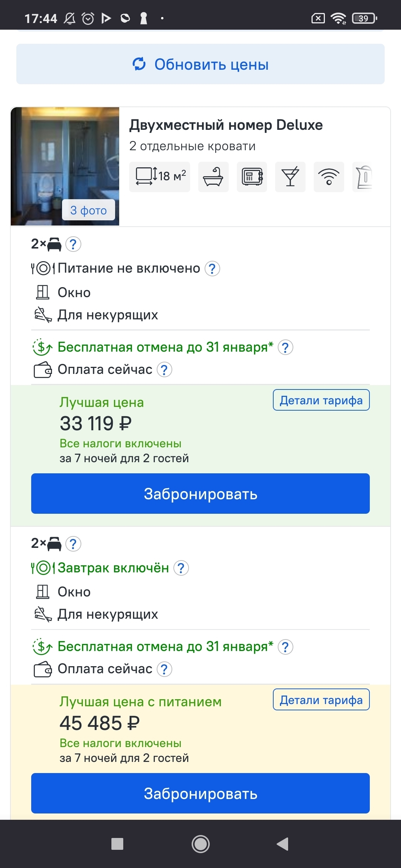Tap the 18 m² room size icon
401x868 pixels.
160,177
